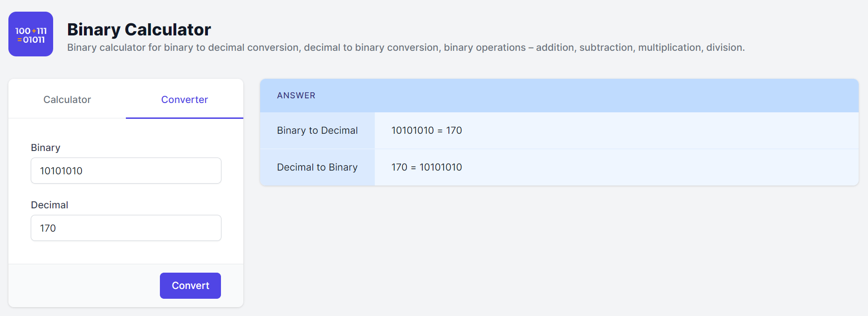Click 170 in the Decimal to Binary result

point(400,167)
